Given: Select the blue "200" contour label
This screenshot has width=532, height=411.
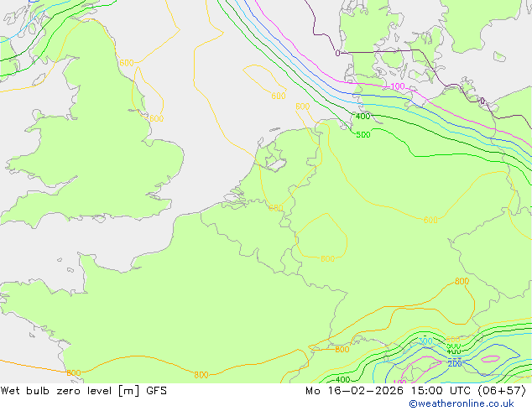Looking at the screenshot, I should [455, 364].
